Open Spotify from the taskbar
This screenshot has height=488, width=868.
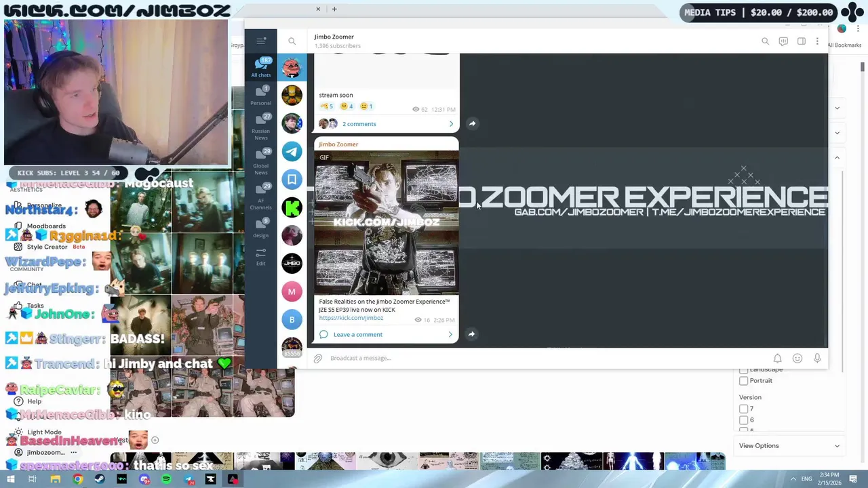(x=167, y=479)
